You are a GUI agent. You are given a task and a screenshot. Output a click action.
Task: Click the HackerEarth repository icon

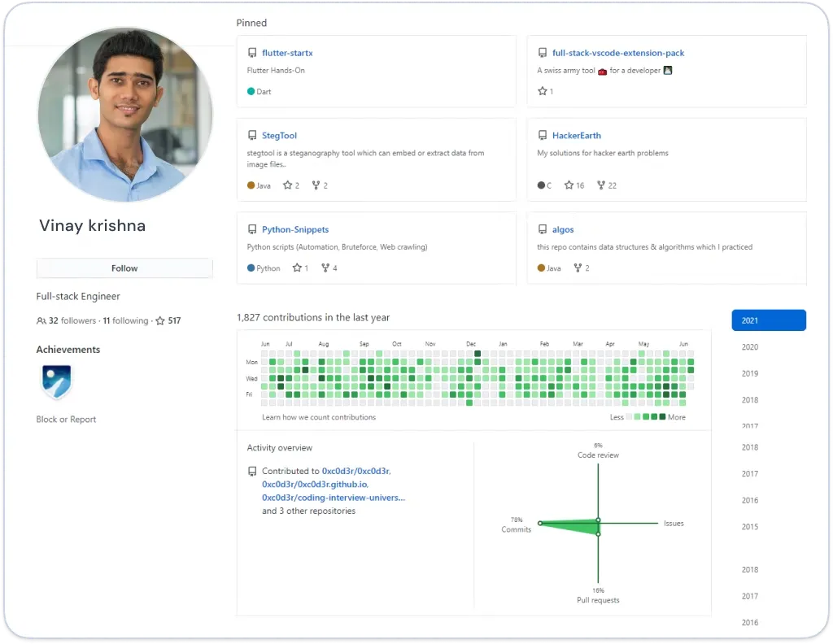pos(542,135)
